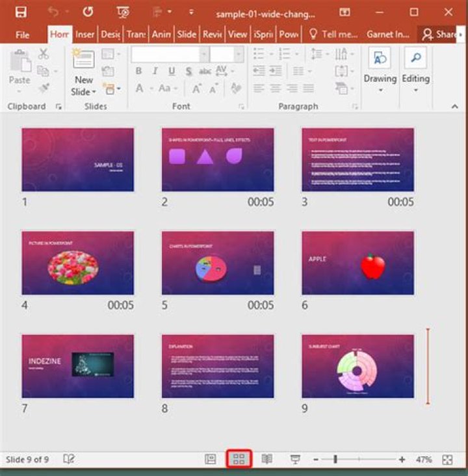The image size is (468, 476).
Task: Click Increase List Level icon
Action: click(x=276, y=72)
